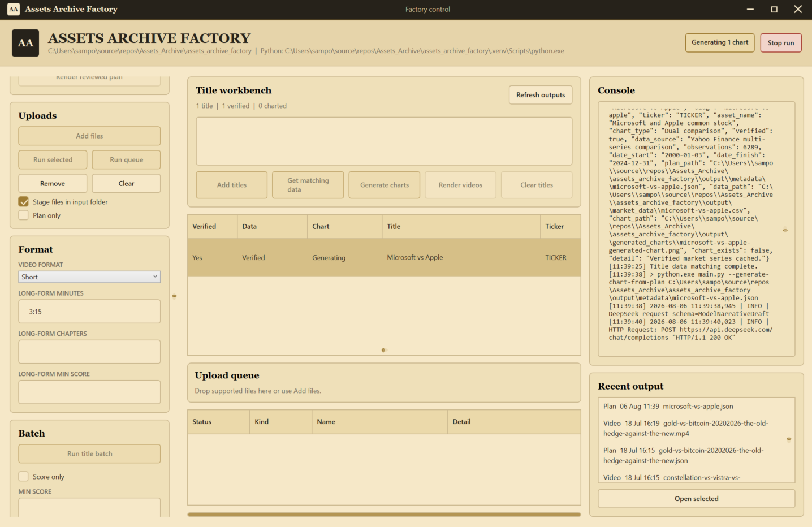Screen dimensions: 812x527
Task: Click the Generating 1 chart status button
Action: [720, 42]
